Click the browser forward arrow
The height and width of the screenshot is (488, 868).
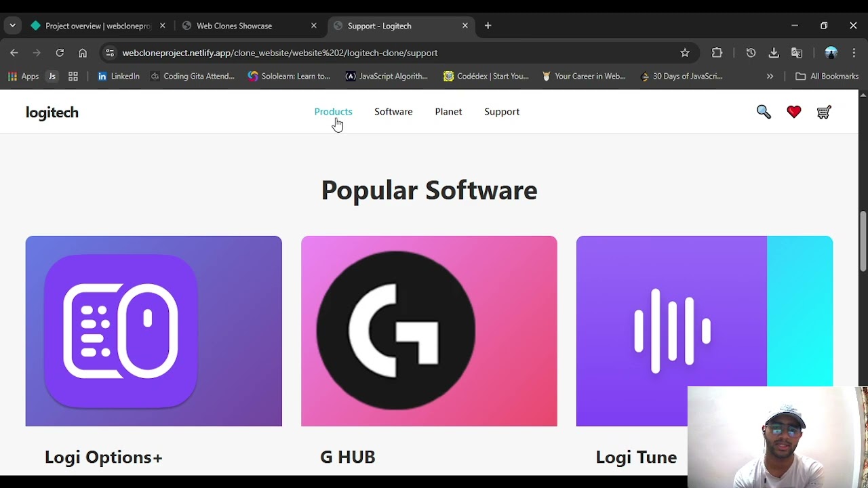pos(37,53)
